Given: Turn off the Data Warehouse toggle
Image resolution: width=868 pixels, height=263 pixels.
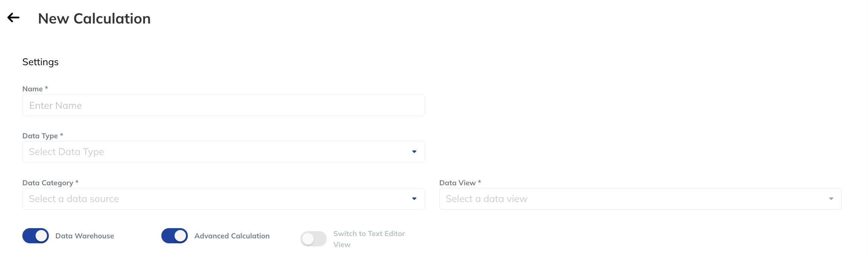Looking at the screenshot, I should [x=36, y=236].
